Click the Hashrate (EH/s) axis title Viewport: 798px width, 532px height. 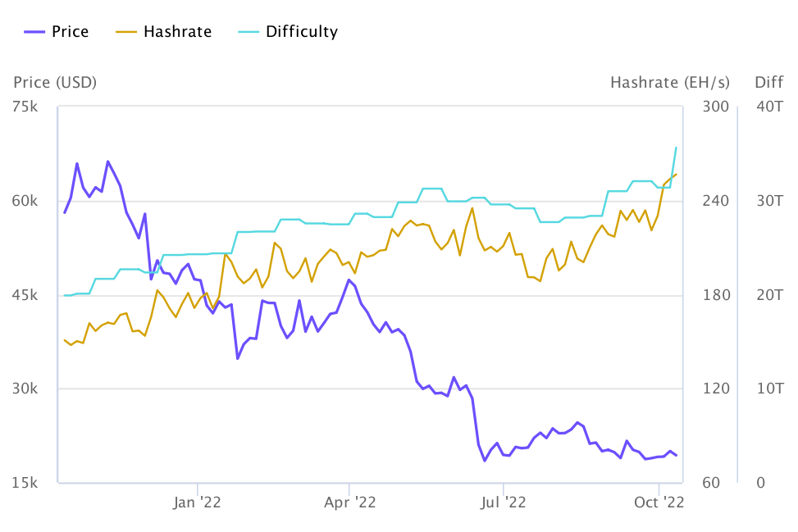670,83
